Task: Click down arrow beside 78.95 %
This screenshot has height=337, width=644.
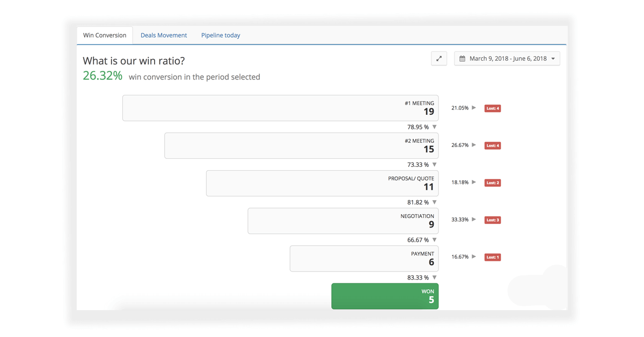Action: point(435,127)
